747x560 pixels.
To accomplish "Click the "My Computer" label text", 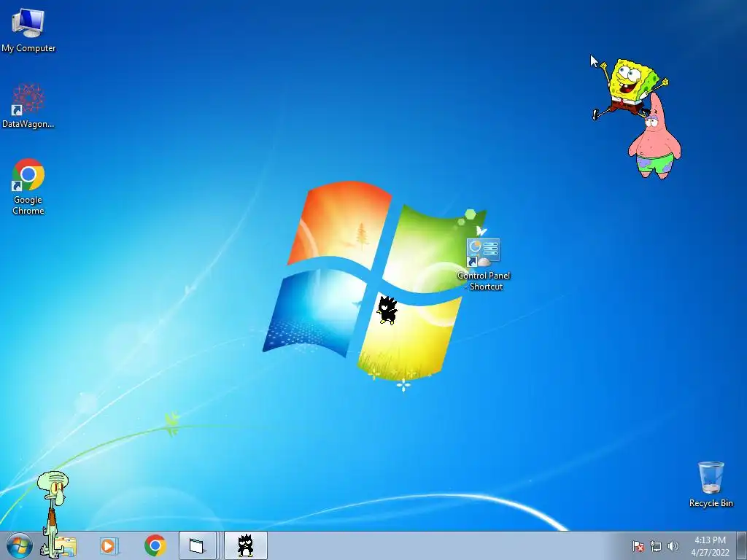I will (28, 48).
